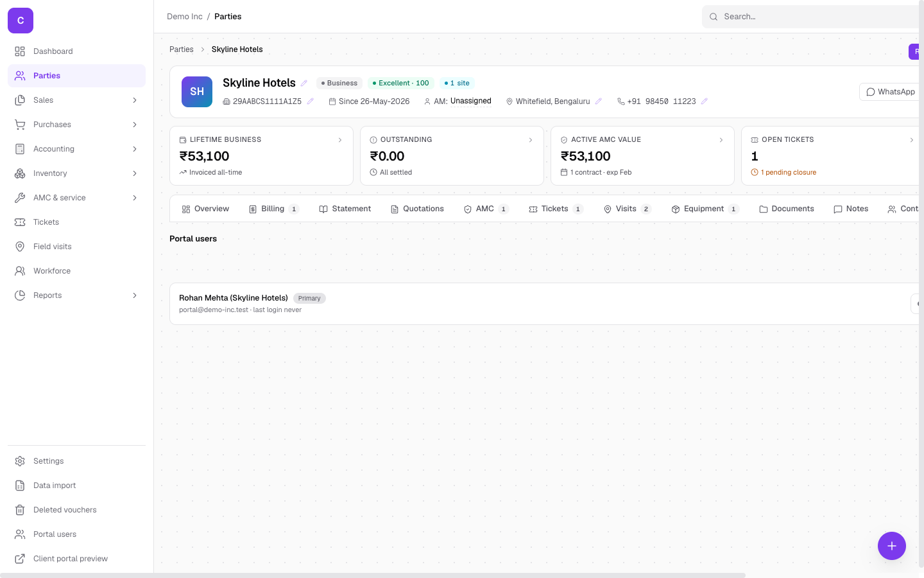
Task: Click the Accounting calculator icon
Action: (x=20, y=149)
